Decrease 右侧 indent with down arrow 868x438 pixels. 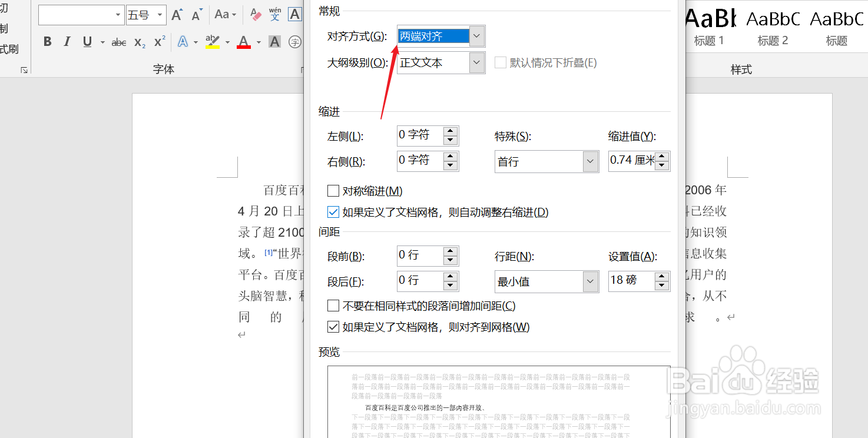450,165
